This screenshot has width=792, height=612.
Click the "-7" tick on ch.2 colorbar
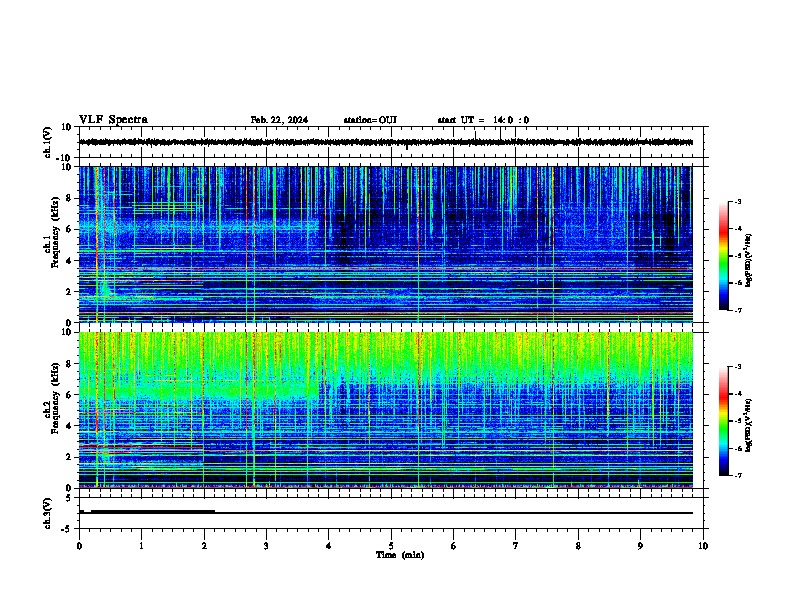pyautogui.click(x=737, y=475)
